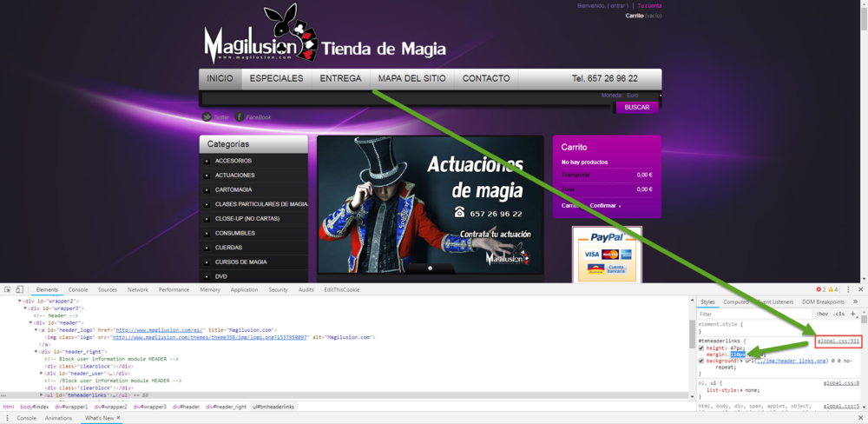Image resolution: width=868 pixels, height=424 pixels.
Task: Open the console drawer three-dot menu
Action: (7, 418)
